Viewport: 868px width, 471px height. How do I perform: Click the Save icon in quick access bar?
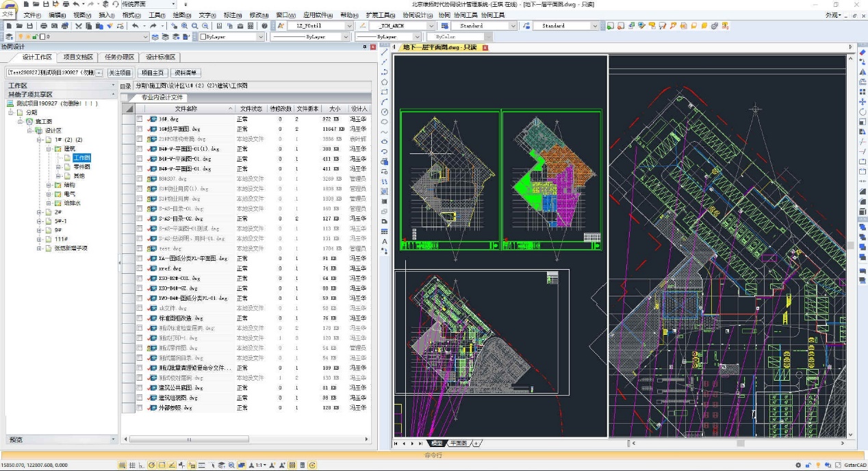point(46,4)
